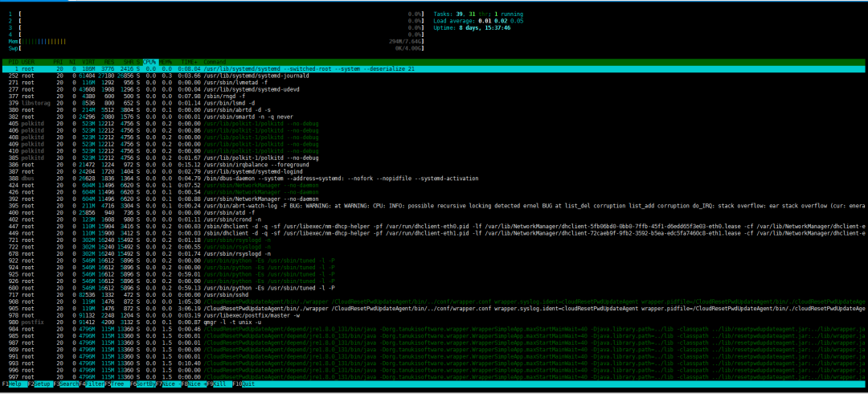Click the Command column header
Image resolution: width=868 pixels, height=394 pixels.
click(215, 61)
